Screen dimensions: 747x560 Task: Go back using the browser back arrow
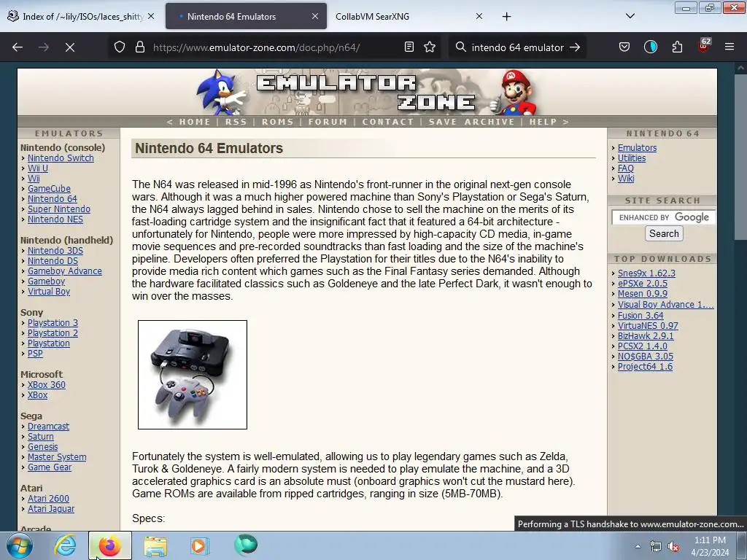click(18, 47)
